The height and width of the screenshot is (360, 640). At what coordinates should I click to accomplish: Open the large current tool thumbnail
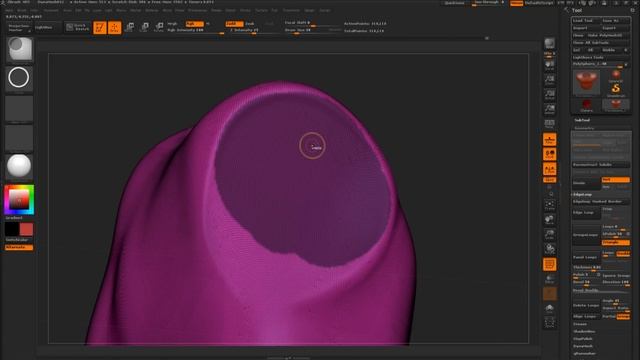click(x=587, y=83)
